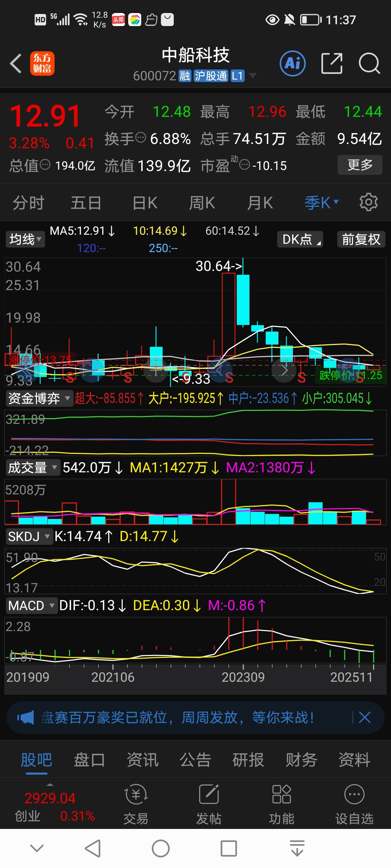
Task: Tap the 沪股通 badge
Action: (211, 76)
